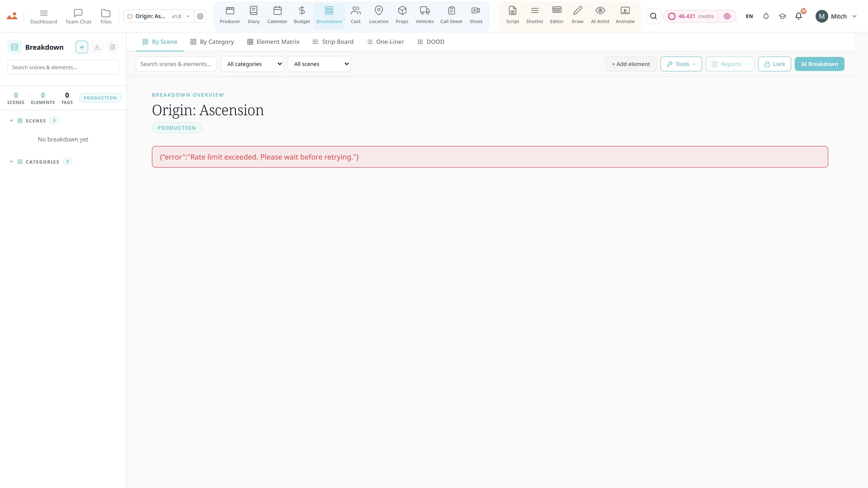
Task: Click the Add element button
Action: pyautogui.click(x=631, y=64)
